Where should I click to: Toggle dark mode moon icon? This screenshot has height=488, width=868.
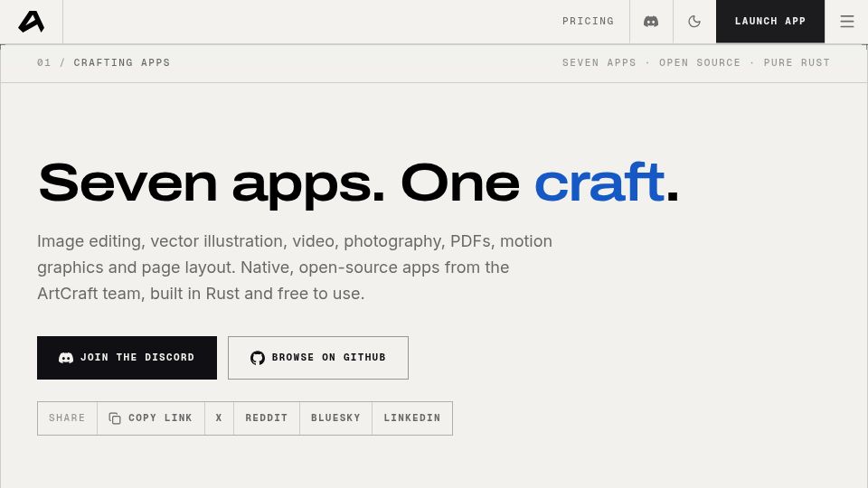point(694,22)
